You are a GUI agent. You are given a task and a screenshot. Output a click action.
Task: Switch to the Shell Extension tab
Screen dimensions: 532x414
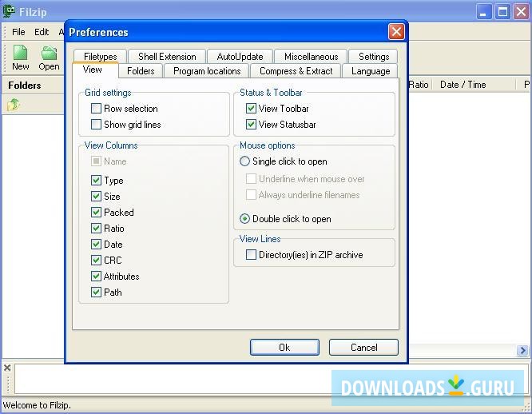[x=167, y=56]
